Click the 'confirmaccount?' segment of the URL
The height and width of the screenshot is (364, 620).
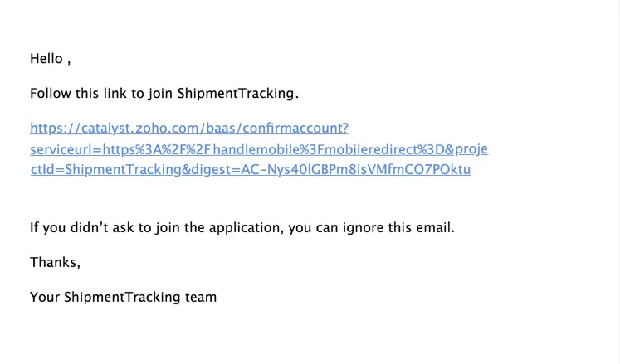295,128
